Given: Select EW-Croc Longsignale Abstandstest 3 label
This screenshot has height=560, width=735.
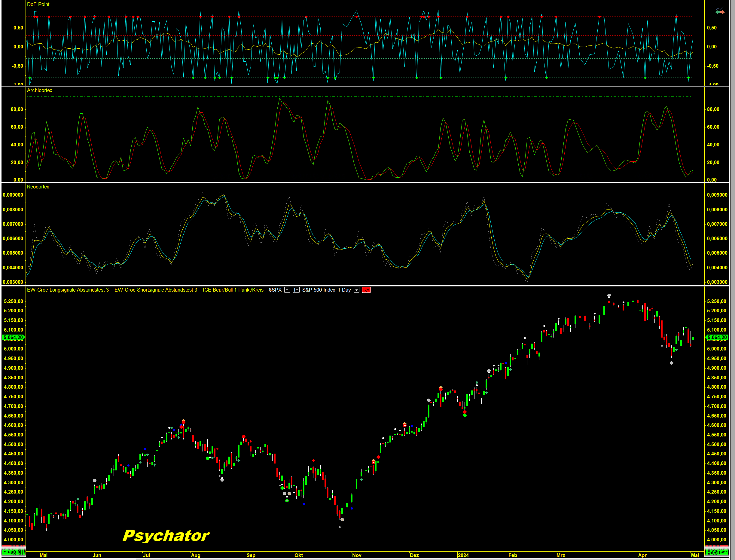Looking at the screenshot, I should 68,290.
